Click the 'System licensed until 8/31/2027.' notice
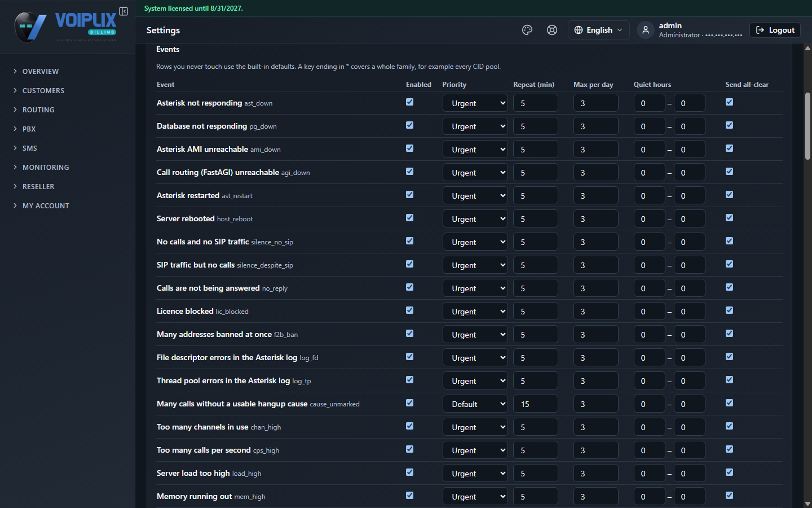The image size is (812, 508). [193, 8]
